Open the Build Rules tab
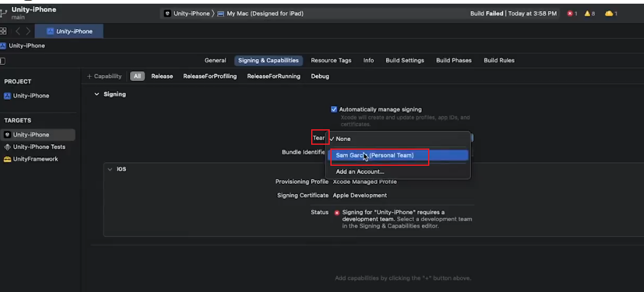Image resolution: width=644 pixels, height=292 pixels. pos(499,61)
